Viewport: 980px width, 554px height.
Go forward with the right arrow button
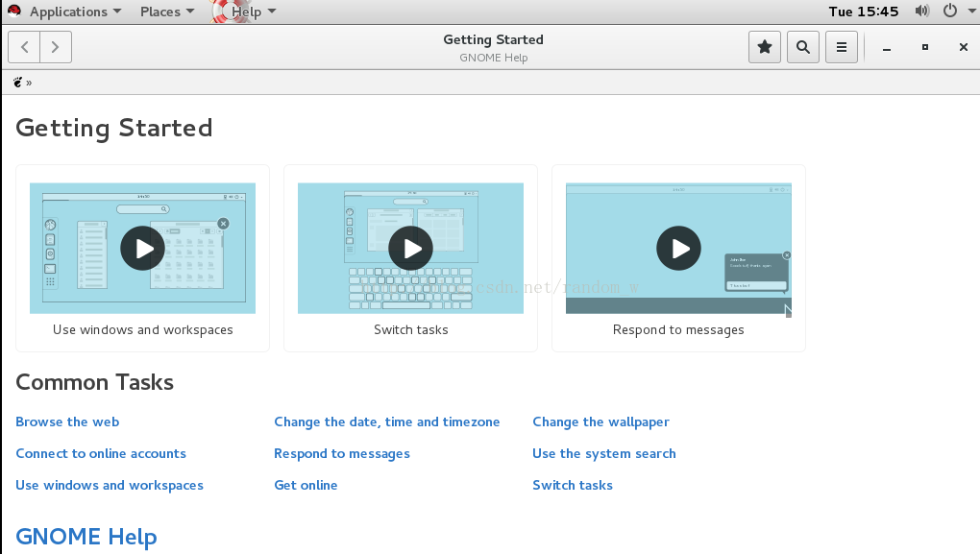click(x=56, y=47)
